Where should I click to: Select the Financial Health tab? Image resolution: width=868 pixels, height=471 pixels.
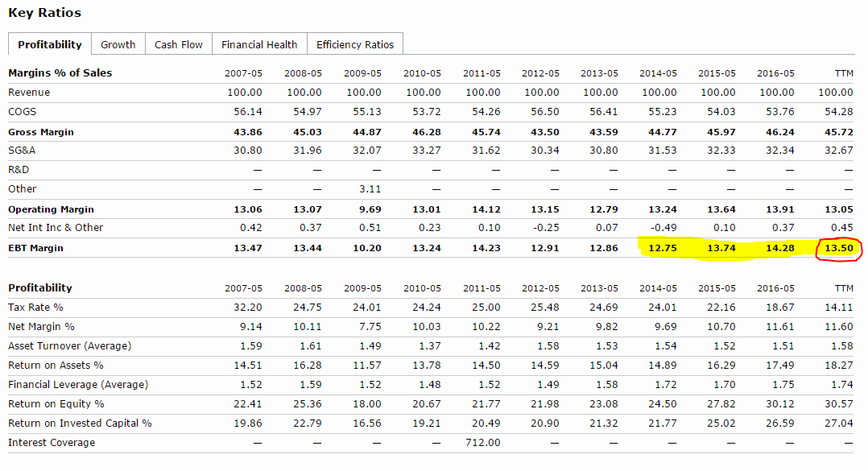point(259,44)
